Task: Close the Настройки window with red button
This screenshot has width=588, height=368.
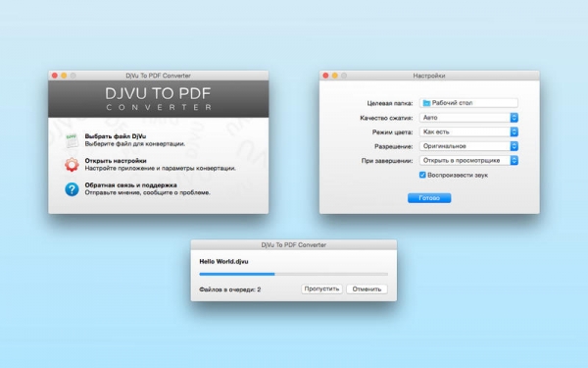Action: click(x=325, y=76)
